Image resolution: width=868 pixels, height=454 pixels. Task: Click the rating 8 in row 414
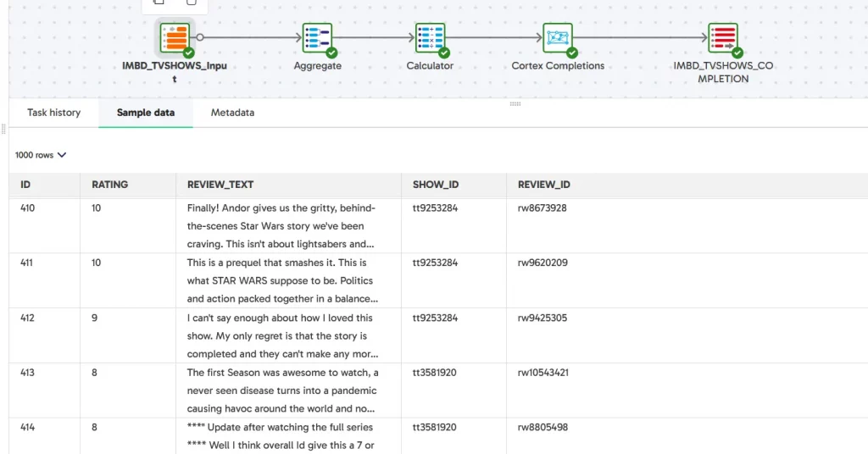[95, 428]
